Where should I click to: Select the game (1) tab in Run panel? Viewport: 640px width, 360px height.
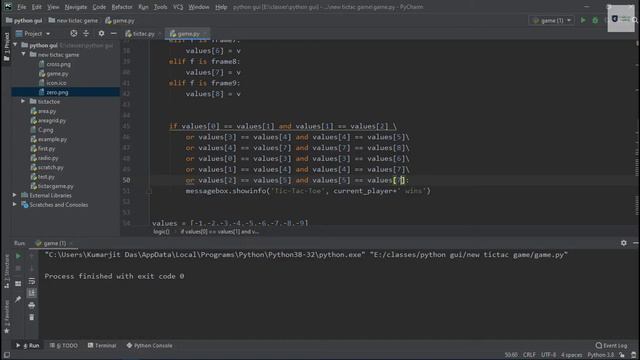pos(54,243)
